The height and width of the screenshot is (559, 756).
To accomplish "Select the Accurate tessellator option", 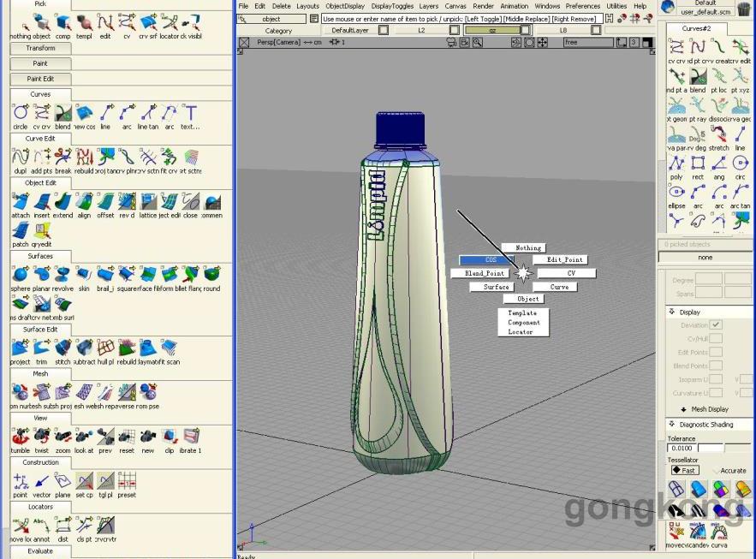I will [729, 470].
